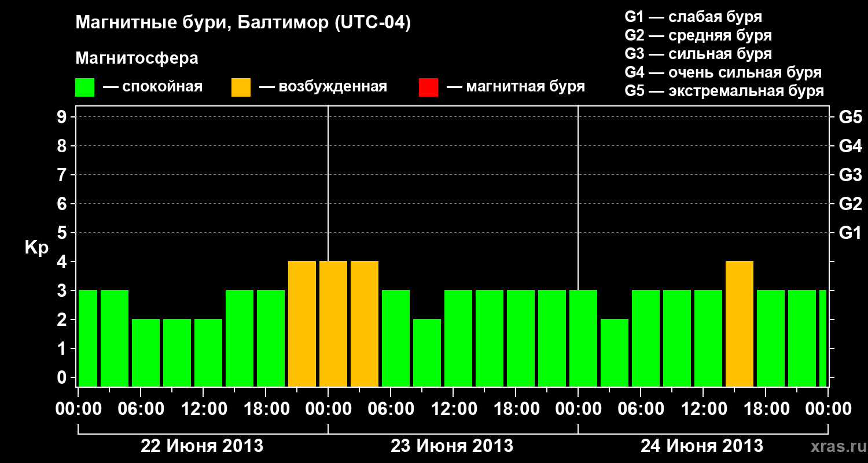The width and height of the screenshot is (868, 463).
Task: Click the green bar starting 12:00 on 23 Июня
Action: 458,339
